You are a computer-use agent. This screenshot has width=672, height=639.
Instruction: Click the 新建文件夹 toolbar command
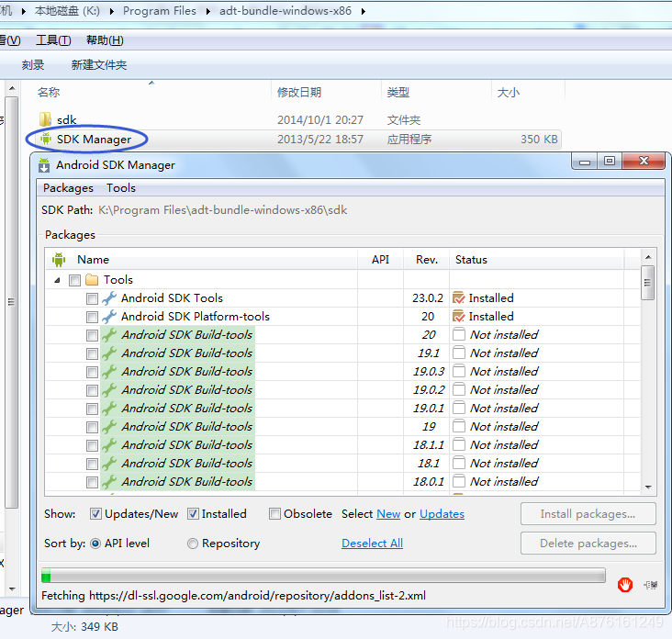point(99,65)
